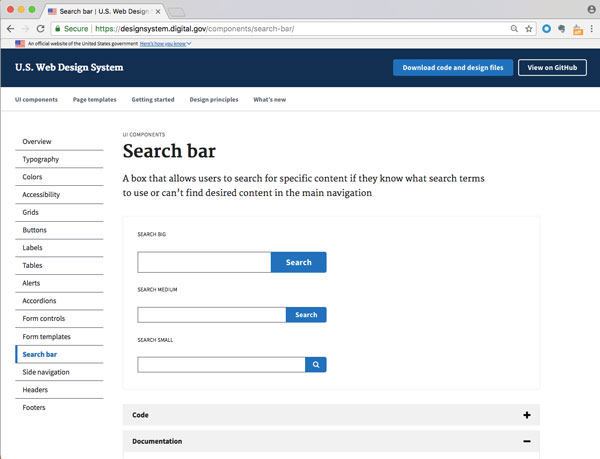Focus the small search input field

(222, 365)
